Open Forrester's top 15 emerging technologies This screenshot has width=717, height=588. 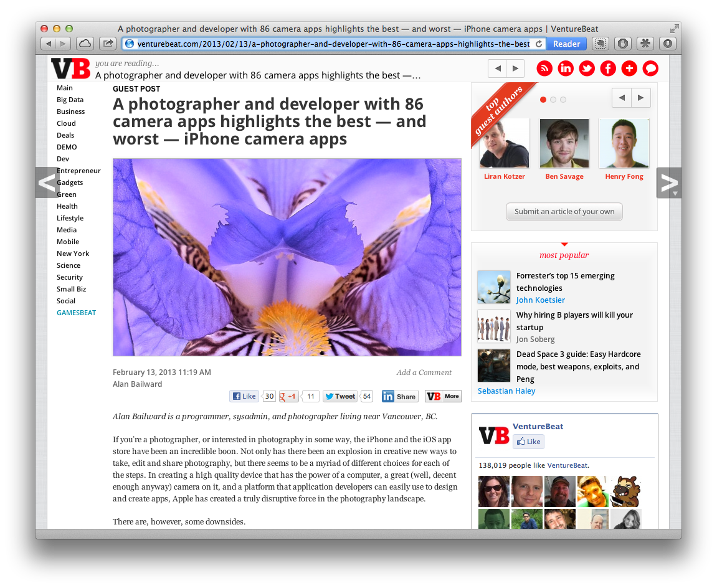click(565, 282)
